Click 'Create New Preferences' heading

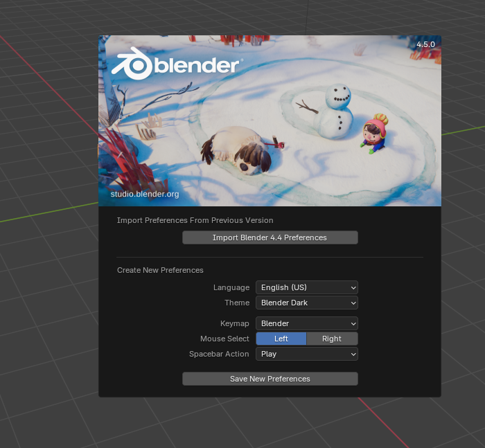160,270
